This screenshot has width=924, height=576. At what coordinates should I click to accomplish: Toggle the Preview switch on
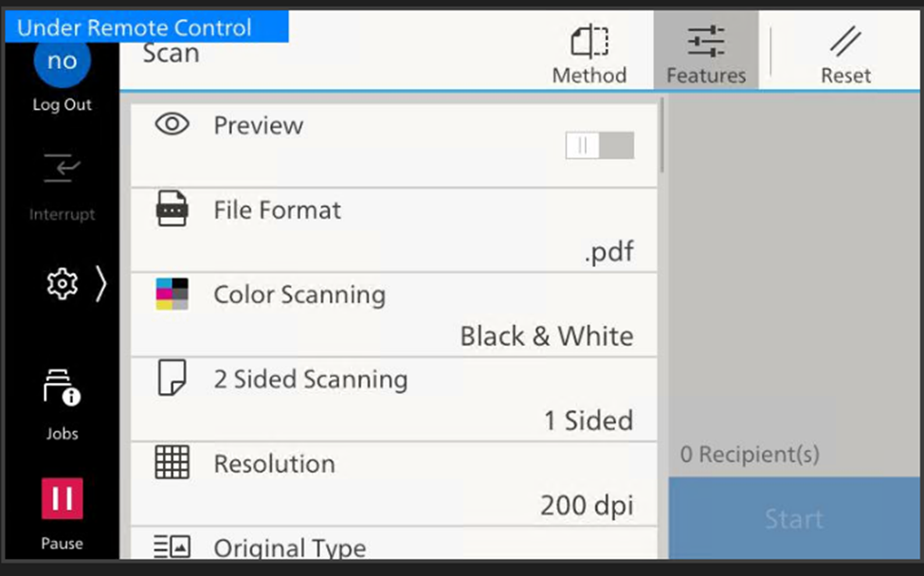click(x=599, y=145)
